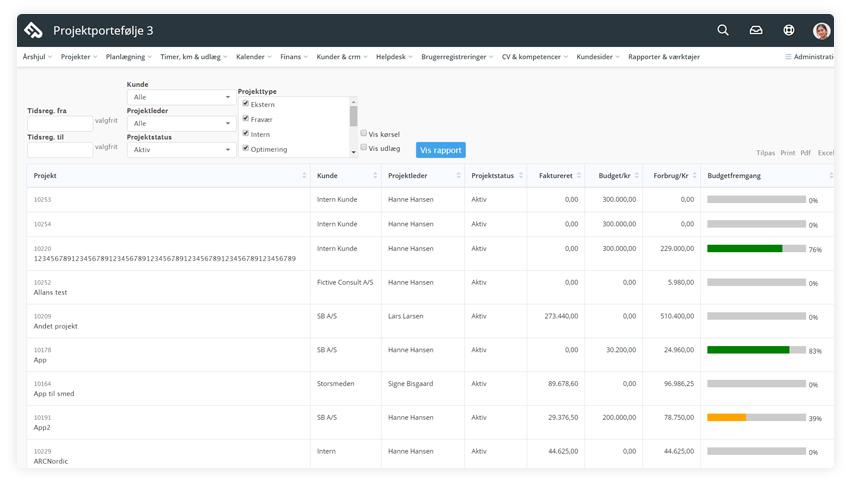
Task: Open the Brugerregistreringer menu
Action: tap(457, 56)
